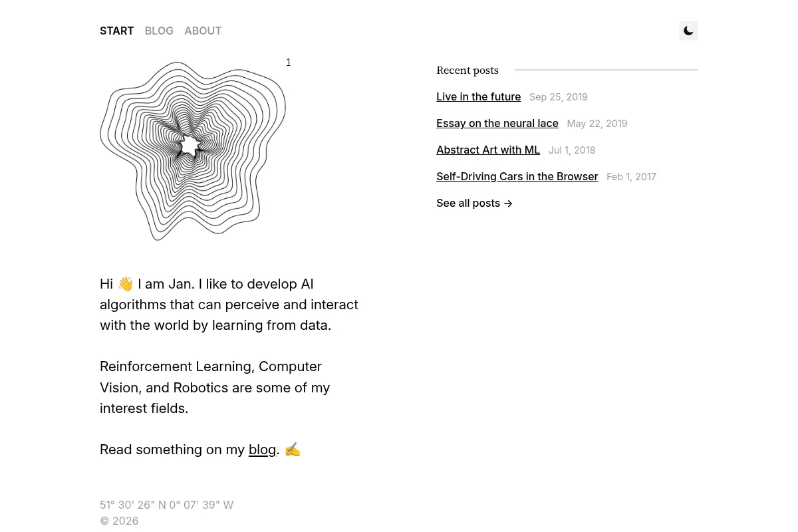
Task: Click the 'Recent posts' heading
Action: pyautogui.click(x=467, y=70)
